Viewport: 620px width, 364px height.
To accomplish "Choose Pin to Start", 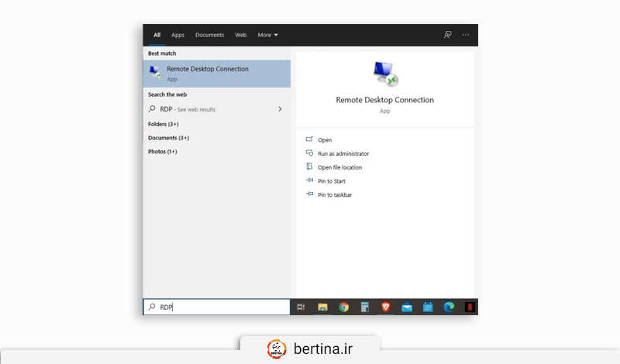I will (x=332, y=181).
